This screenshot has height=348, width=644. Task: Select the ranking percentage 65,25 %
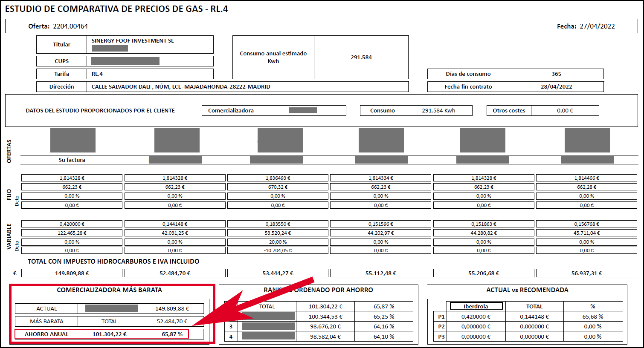[x=384, y=316]
